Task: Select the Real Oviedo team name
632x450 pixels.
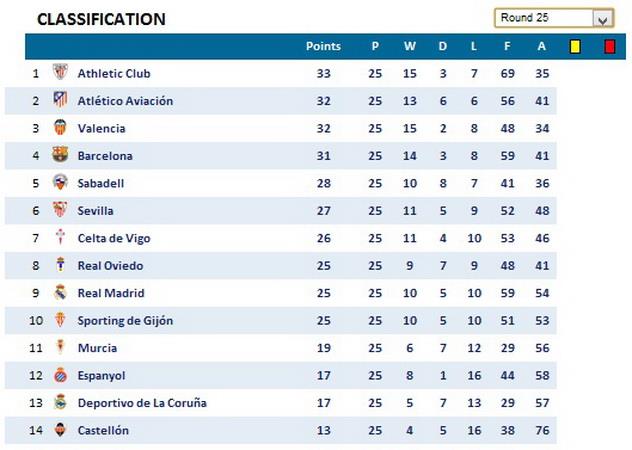Action: pos(110,266)
